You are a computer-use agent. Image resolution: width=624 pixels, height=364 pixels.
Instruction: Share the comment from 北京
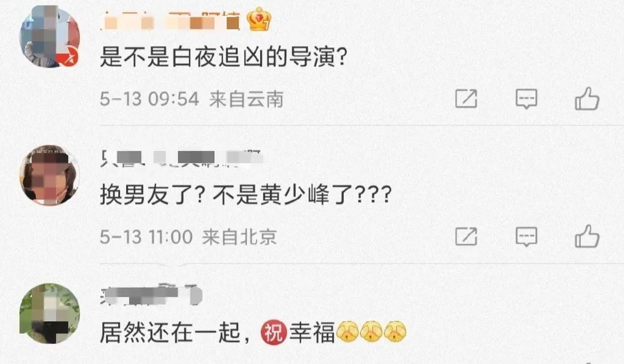click(x=466, y=236)
